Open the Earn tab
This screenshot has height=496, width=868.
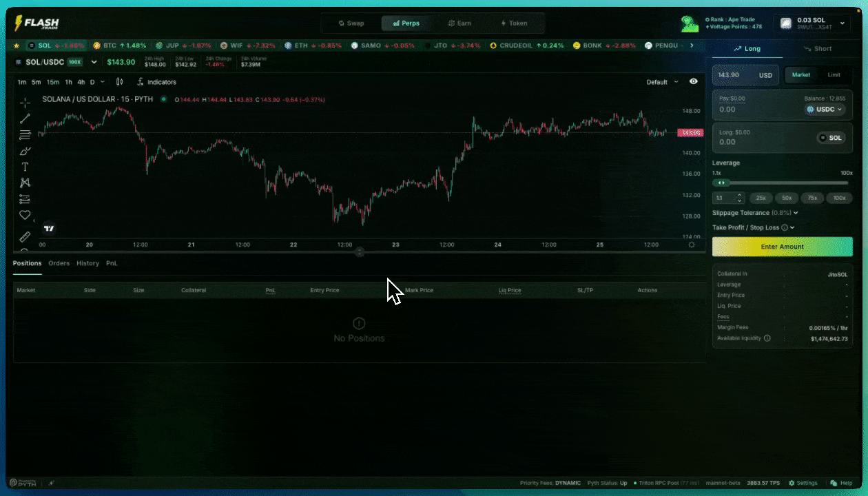point(459,23)
